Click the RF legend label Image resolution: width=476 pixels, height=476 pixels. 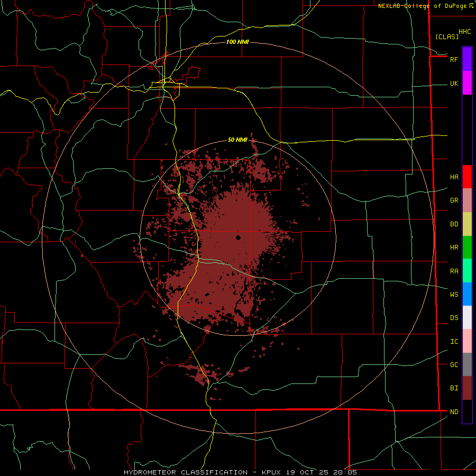pyautogui.click(x=454, y=59)
